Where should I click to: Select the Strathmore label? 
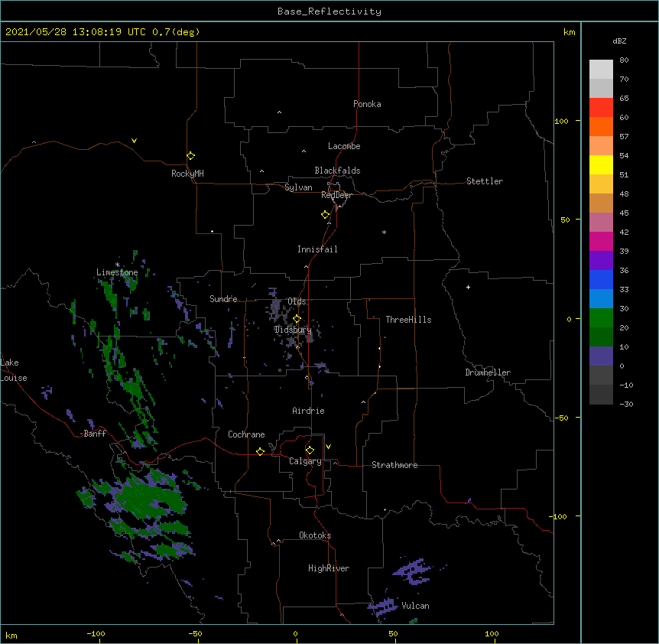[x=394, y=465]
